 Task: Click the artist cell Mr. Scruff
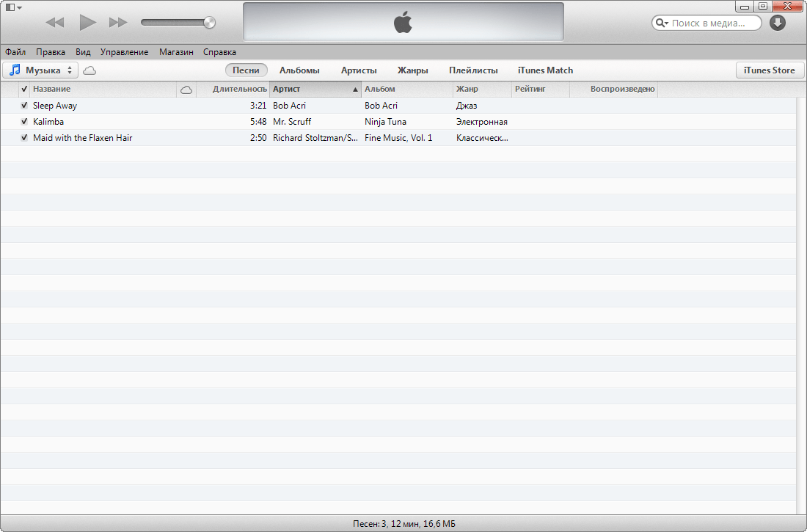point(292,122)
